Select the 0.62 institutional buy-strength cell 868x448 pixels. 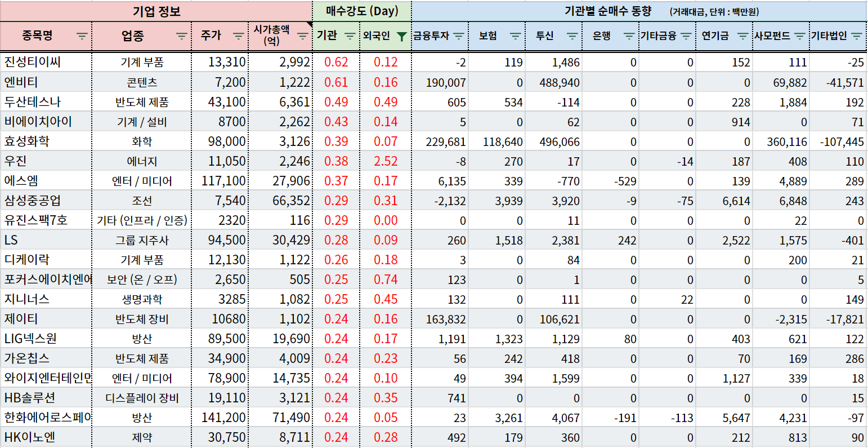pos(336,62)
